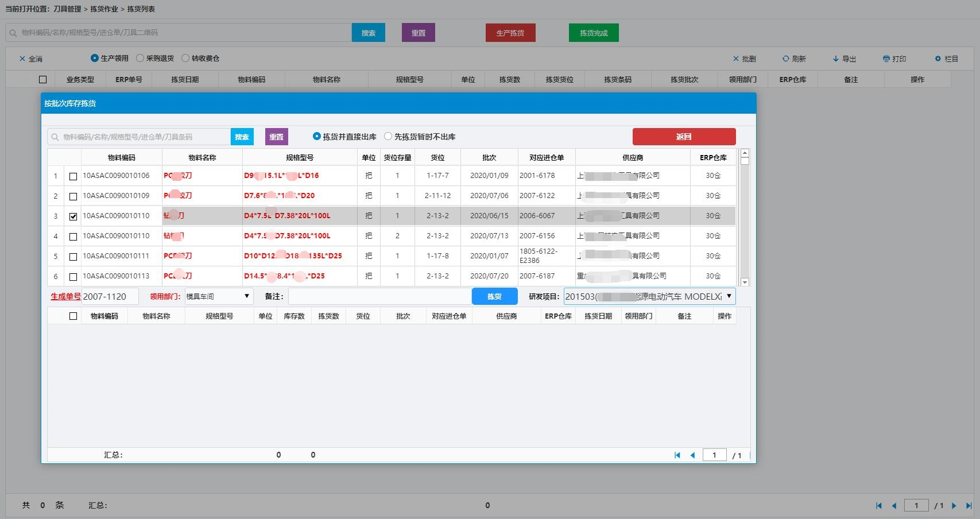This screenshot has height=519, width=980.
Task: Go to previous page in main list pager
Action: [x=894, y=506]
